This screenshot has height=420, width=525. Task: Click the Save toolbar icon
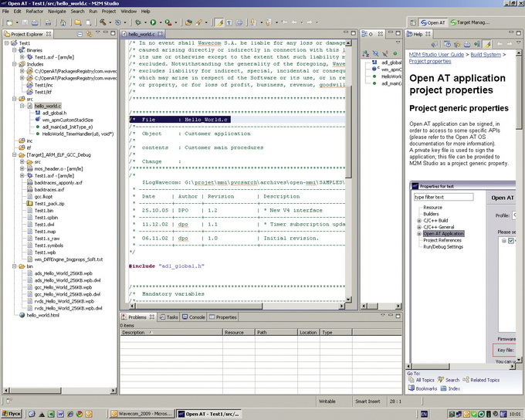(x=25, y=22)
